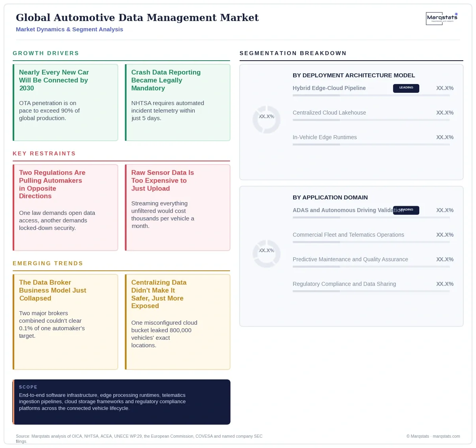Click 'ADAS and Autonomous Driving Validation' label
476x448 pixels.
348,210
